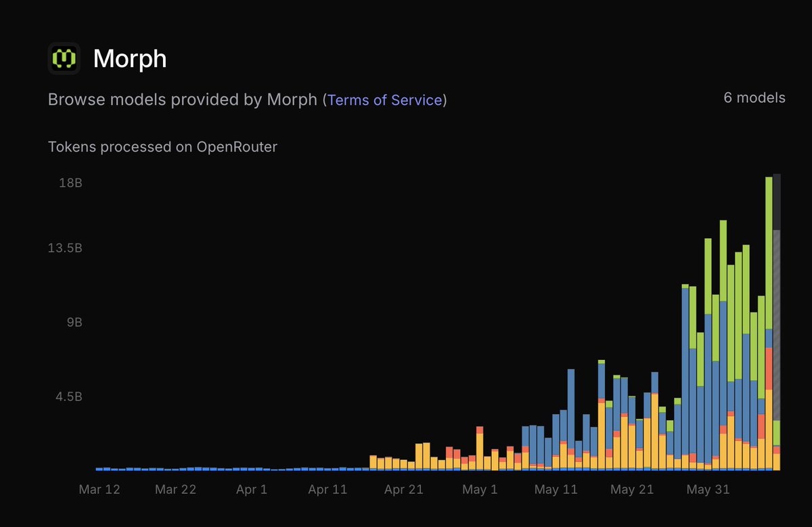Image resolution: width=812 pixels, height=527 pixels.
Task: Click the Apr 11 x-axis label
Action: click(328, 489)
